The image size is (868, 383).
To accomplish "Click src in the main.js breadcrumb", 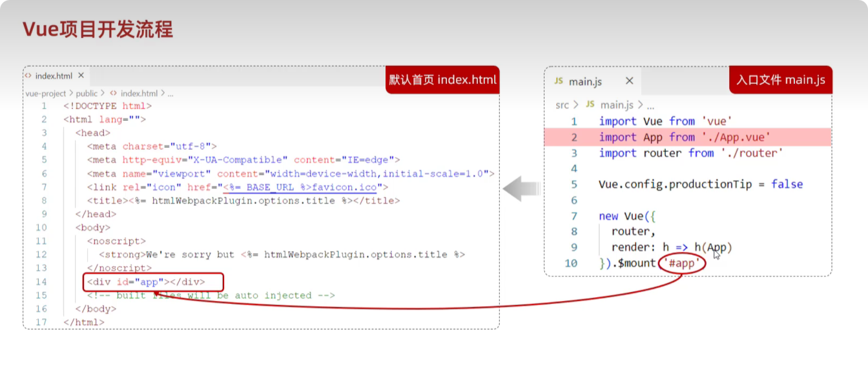I will pos(563,105).
